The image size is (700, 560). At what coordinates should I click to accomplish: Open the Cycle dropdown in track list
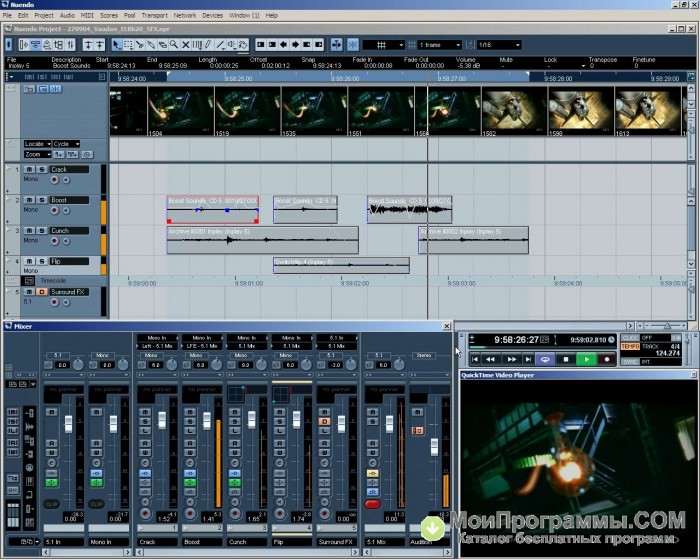pyautogui.click(x=66, y=144)
